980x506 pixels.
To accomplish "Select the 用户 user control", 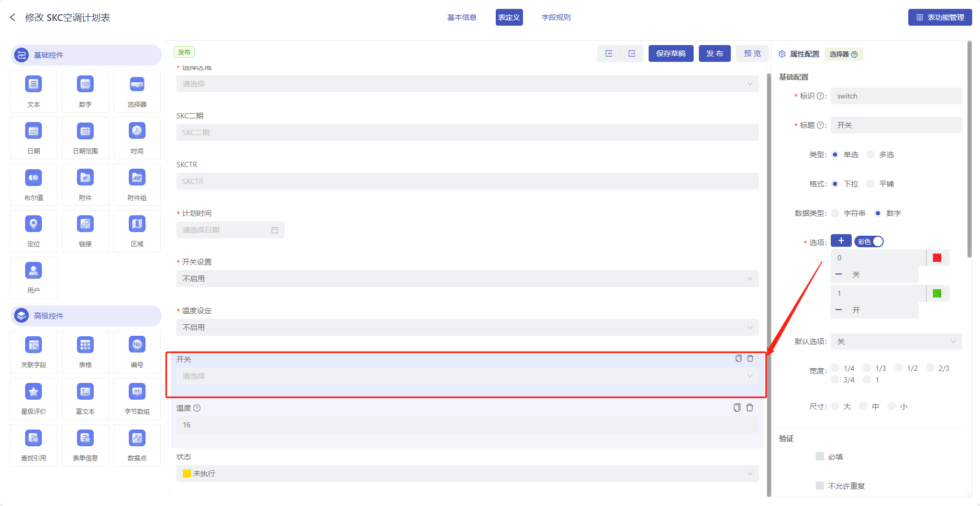I will pyautogui.click(x=34, y=278).
